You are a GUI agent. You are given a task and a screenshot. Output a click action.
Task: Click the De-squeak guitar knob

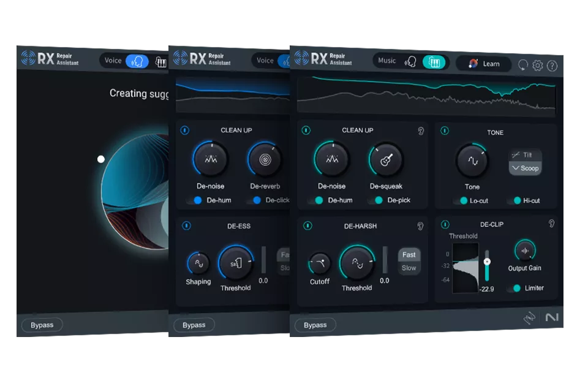pos(386,159)
